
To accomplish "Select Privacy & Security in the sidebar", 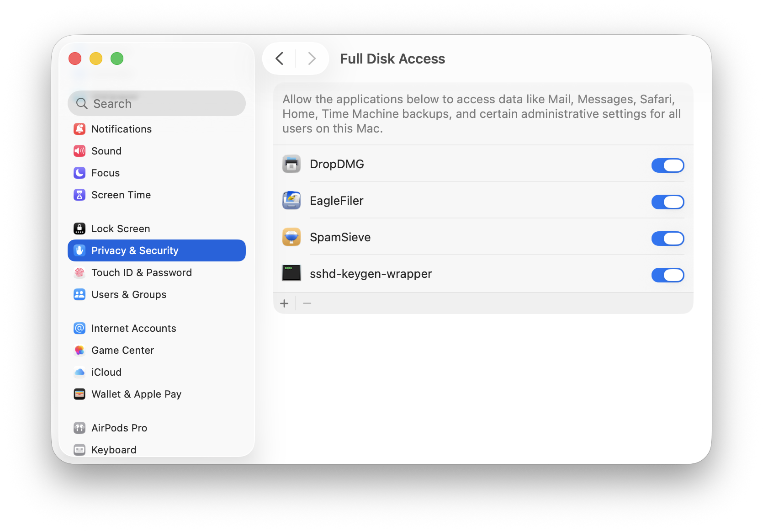I will [135, 250].
